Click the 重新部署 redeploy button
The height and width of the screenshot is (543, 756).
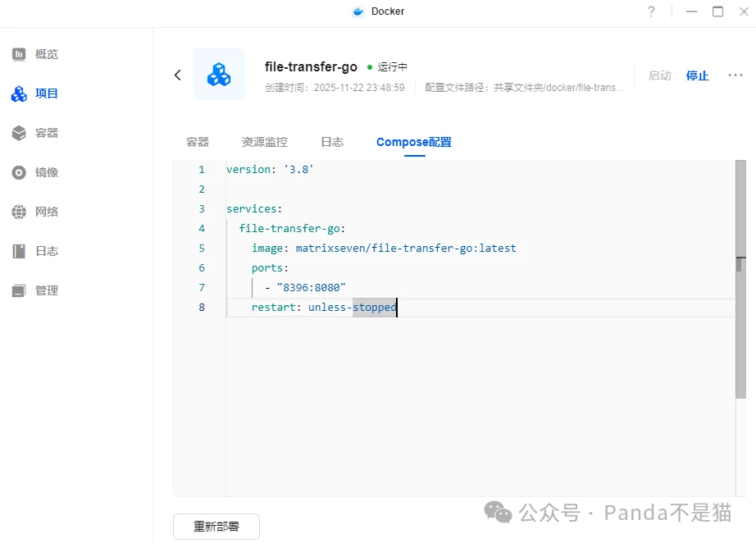216,527
